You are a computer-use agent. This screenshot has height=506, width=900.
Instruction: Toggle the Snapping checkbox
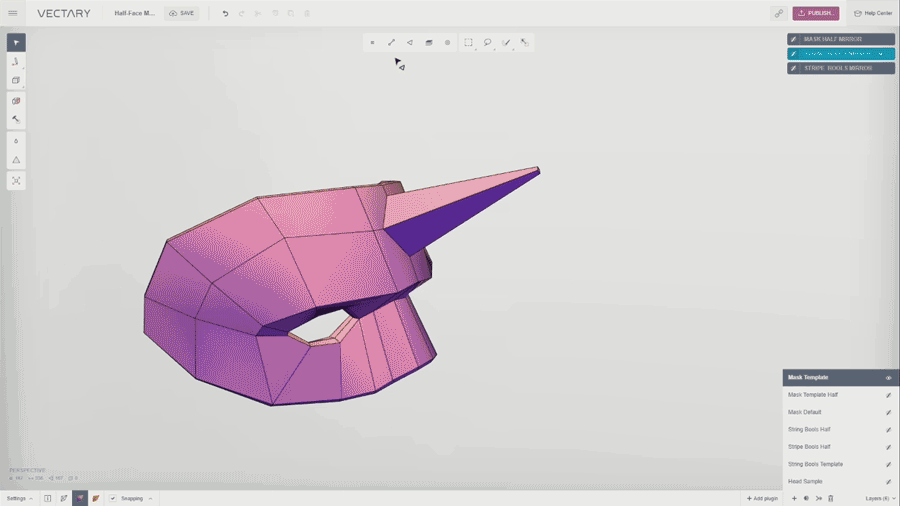(x=112, y=498)
